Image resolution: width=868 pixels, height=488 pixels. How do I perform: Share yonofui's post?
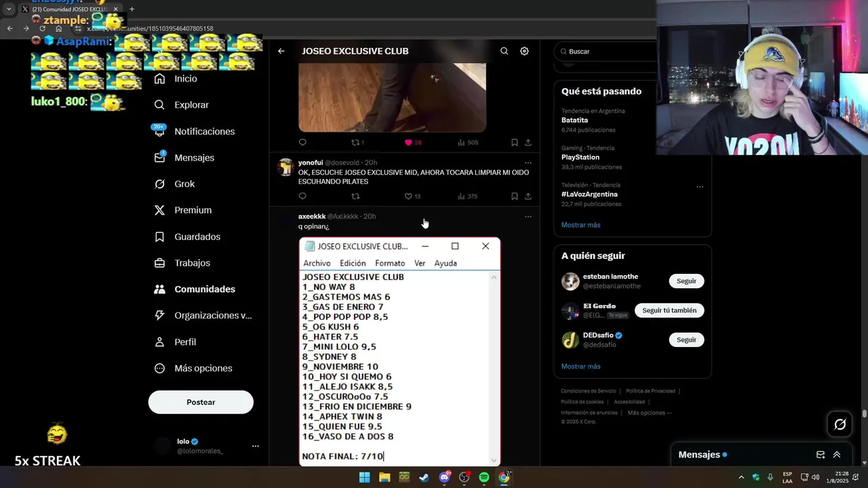coord(528,196)
